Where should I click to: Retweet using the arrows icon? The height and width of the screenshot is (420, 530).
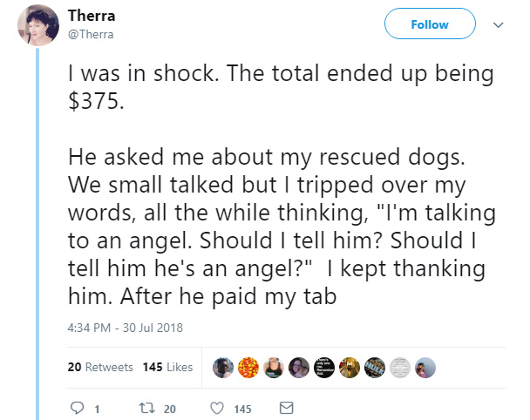pos(147,408)
